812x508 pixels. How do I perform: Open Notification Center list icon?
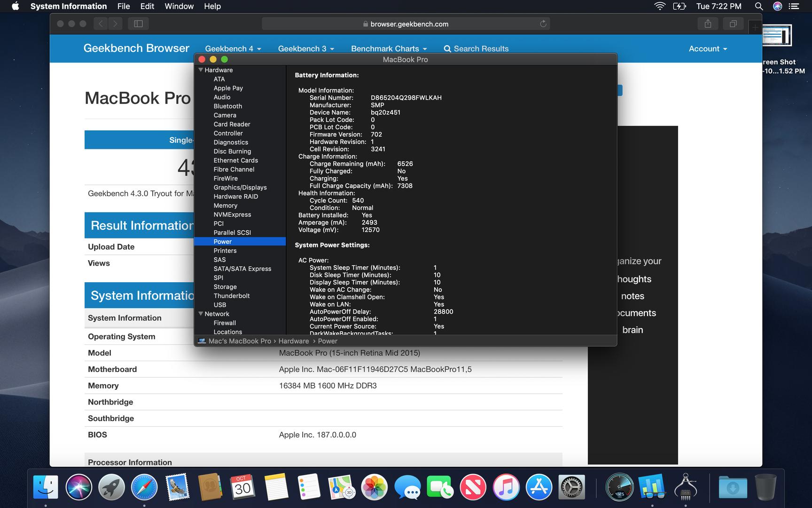click(794, 6)
